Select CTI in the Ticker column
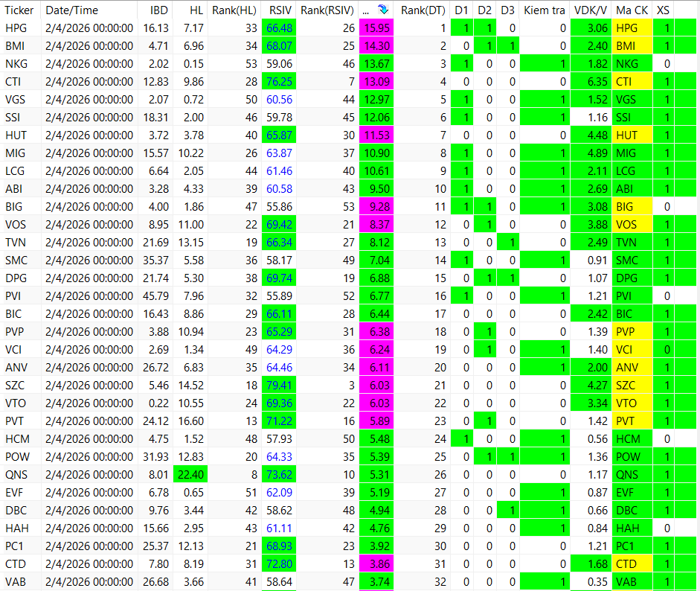 pyautogui.click(x=13, y=82)
